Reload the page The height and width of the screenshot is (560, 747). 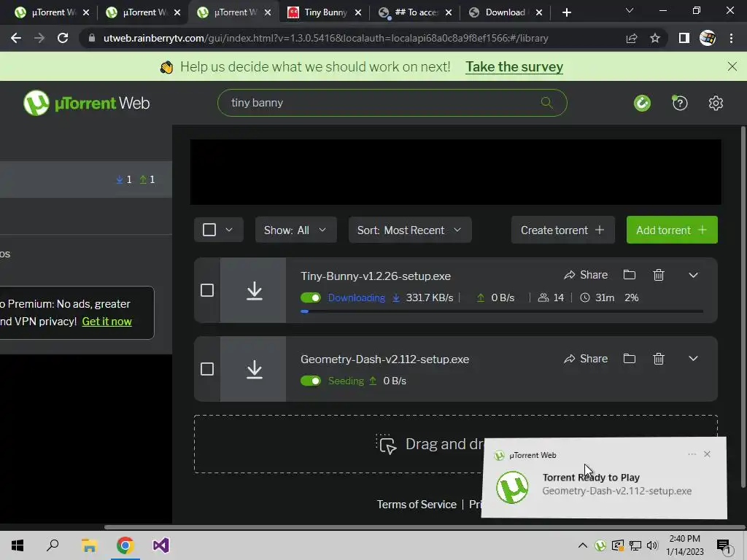pyautogui.click(x=63, y=38)
